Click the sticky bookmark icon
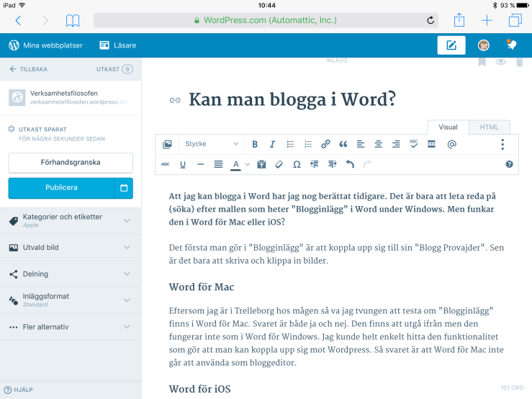Image resolution: width=532 pixels, height=399 pixels. [x=482, y=62]
